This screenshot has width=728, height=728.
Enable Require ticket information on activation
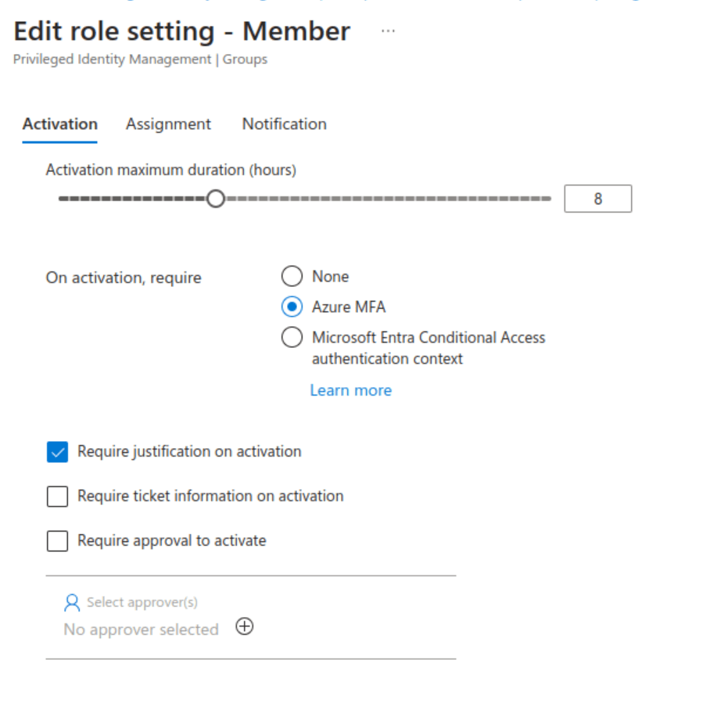pyautogui.click(x=58, y=497)
